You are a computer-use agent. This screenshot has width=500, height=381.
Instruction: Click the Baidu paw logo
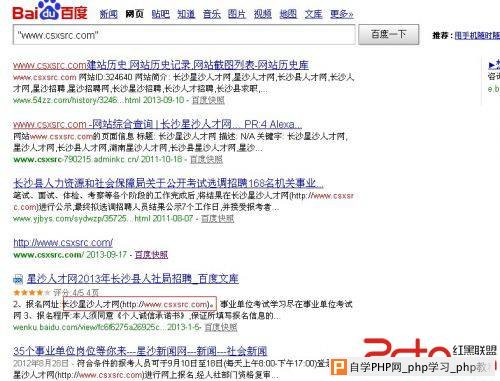click(x=50, y=11)
